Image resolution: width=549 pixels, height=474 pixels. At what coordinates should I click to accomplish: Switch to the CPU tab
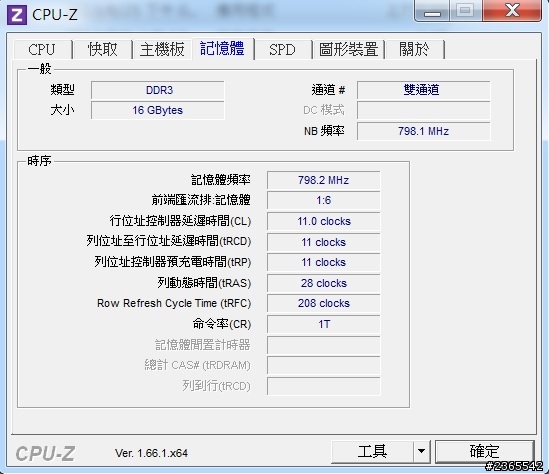(42, 49)
